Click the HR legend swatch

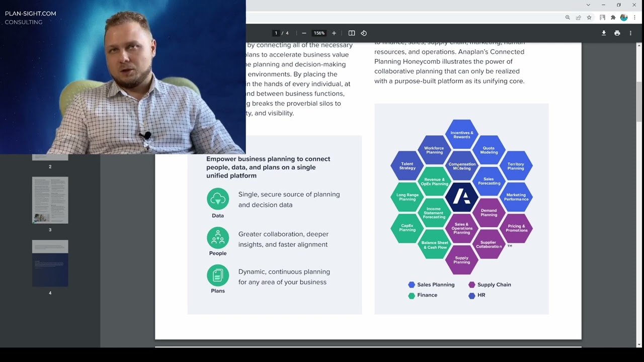pos(471,296)
